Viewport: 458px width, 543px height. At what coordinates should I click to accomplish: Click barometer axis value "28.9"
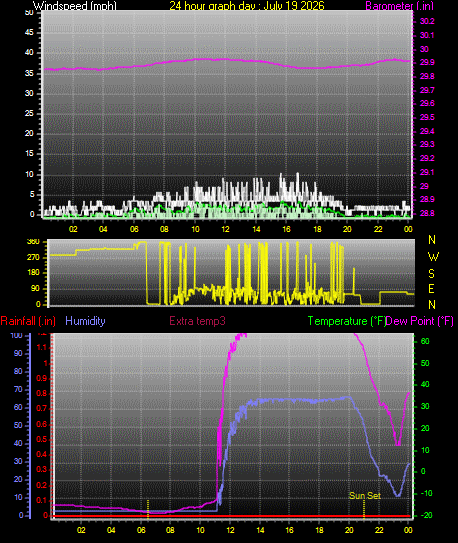[427, 199]
